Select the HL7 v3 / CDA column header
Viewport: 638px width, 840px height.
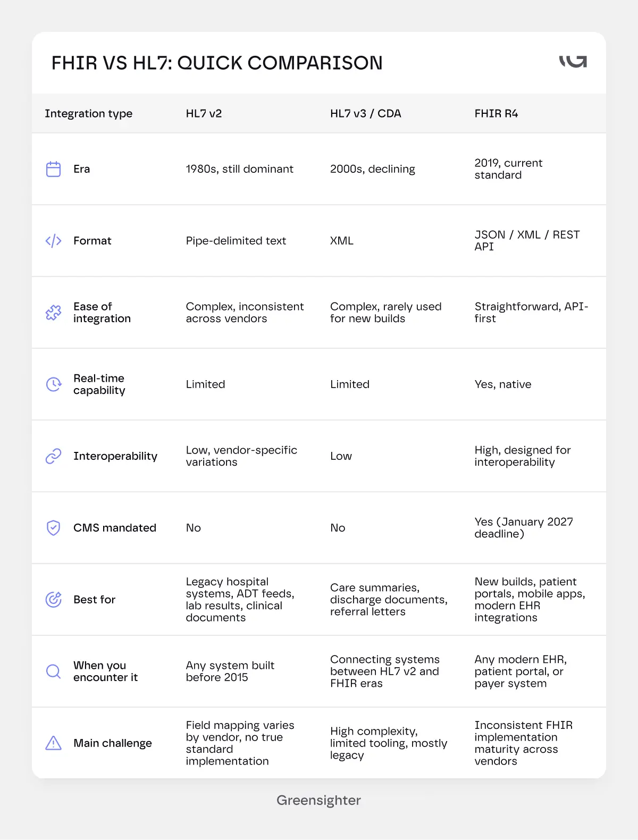pos(365,114)
